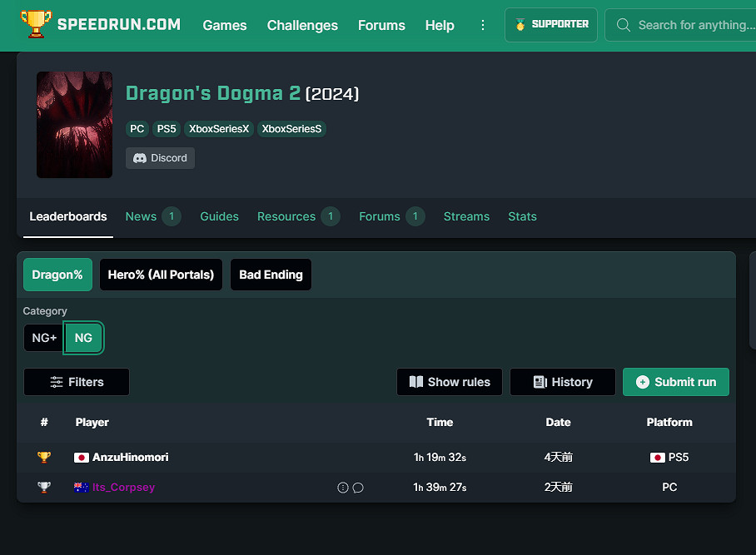Open the Games menu in navbar

click(x=225, y=25)
